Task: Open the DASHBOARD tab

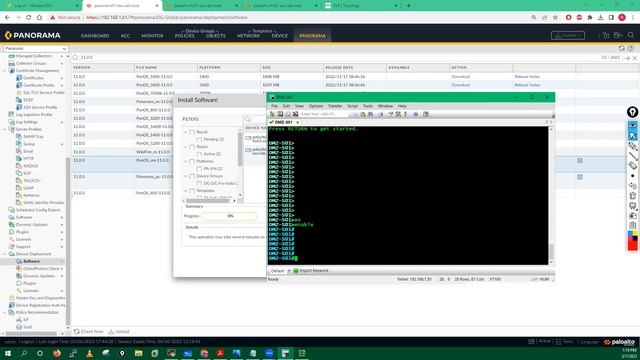Action: point(95,36)
